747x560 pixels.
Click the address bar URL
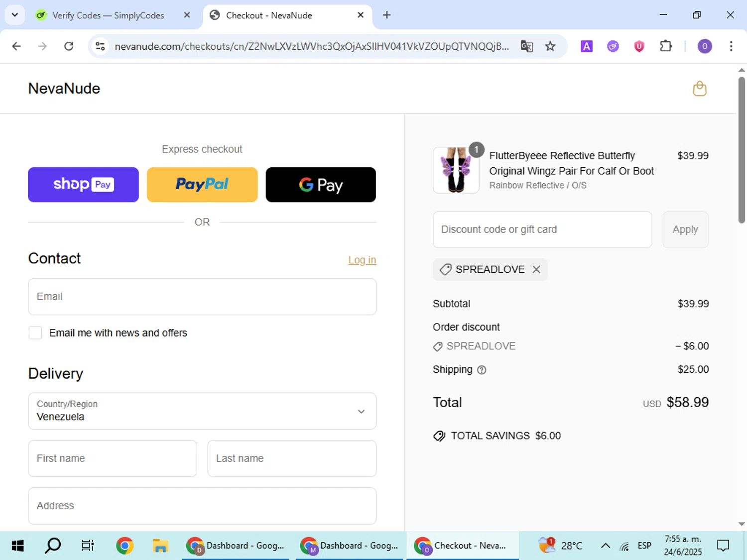pos(312,46)
